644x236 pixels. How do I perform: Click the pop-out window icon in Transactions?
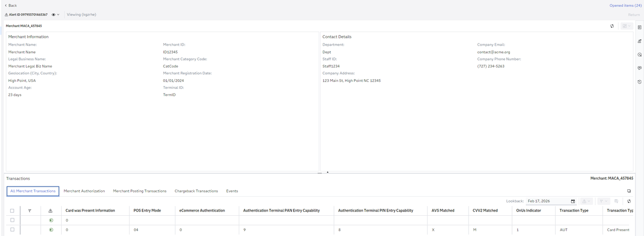tap(629, 191)
